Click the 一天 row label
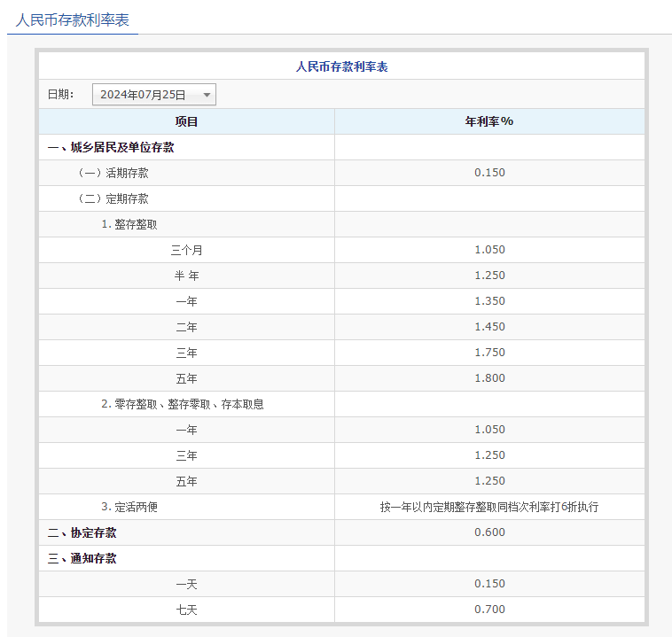Viewport: 672px width, 637px height. click(x=186, y=585)
